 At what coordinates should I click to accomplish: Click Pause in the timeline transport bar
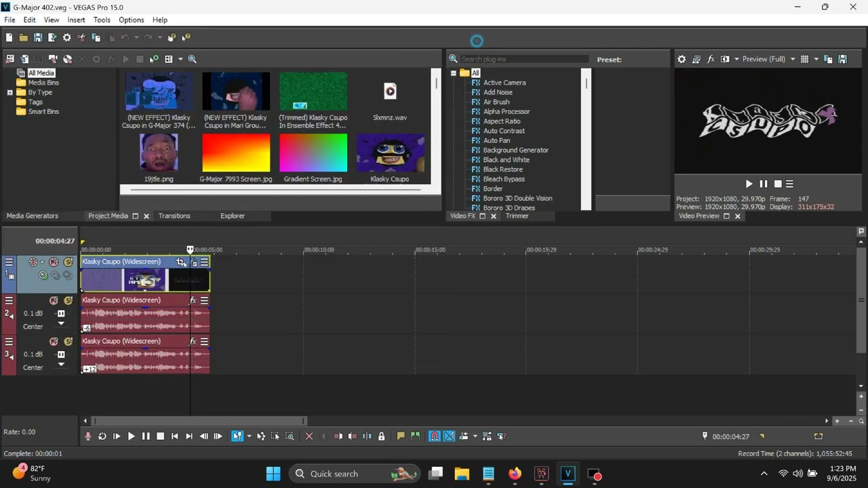[146, 436]
